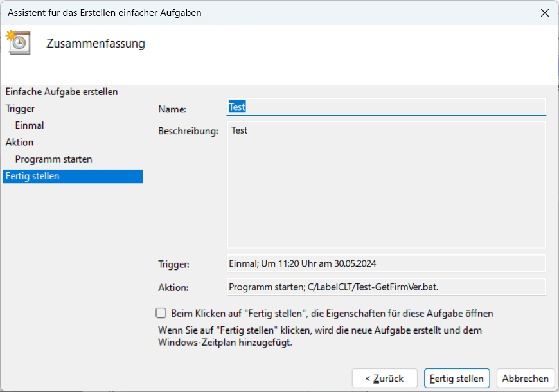559x392 pixels.
Task: Cancel the wizard with the Abbrechen button
Action: (525, 379)
